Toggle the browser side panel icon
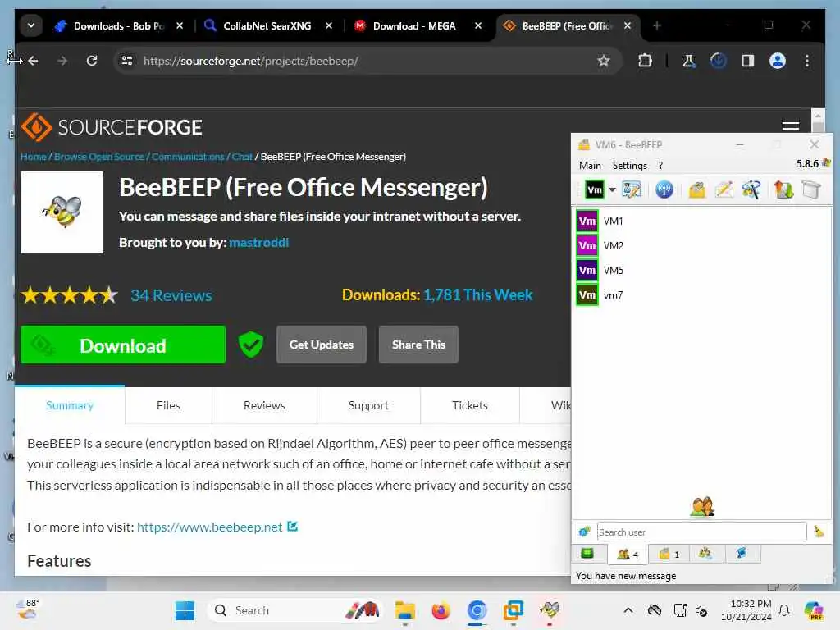 click(x=748, y=61)
